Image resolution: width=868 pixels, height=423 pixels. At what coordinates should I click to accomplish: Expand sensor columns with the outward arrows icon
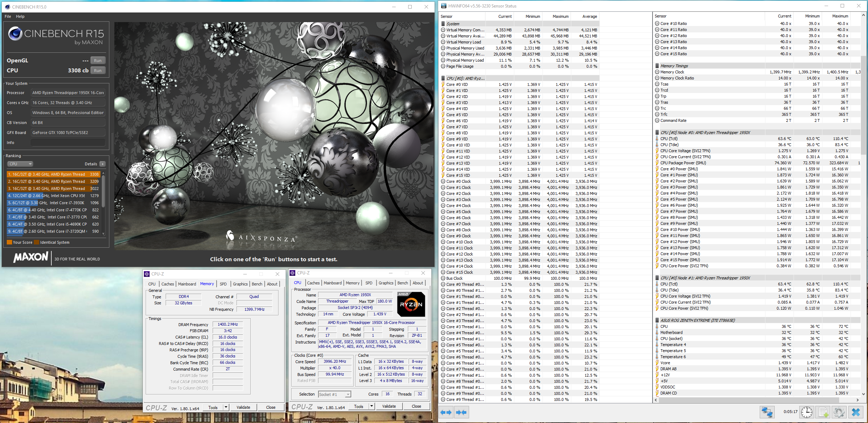point(446,412)
